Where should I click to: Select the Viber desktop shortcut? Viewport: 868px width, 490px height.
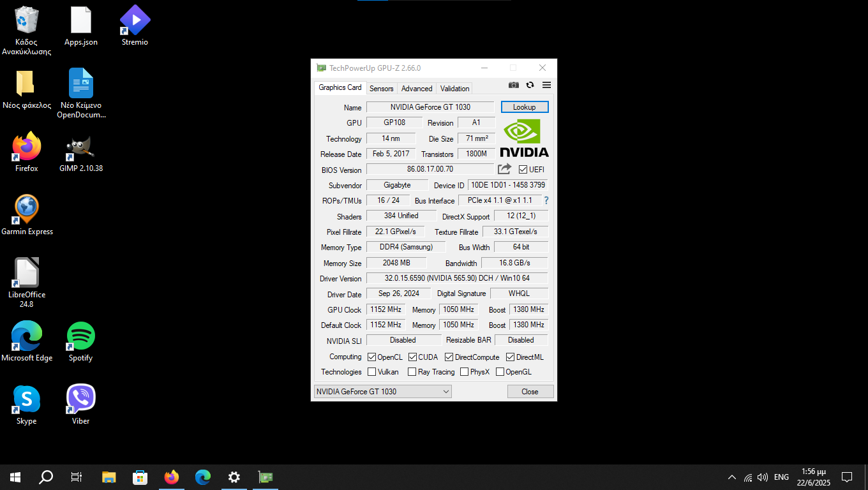[81, 405]
